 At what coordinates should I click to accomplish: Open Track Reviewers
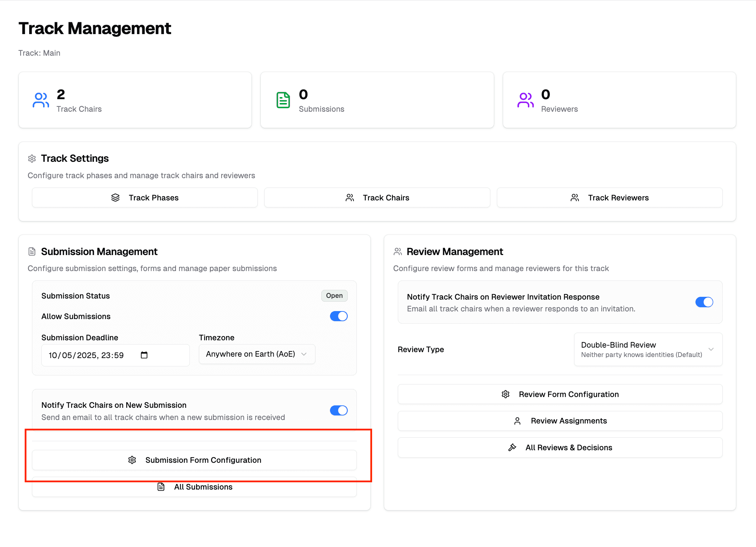(x=609, y=197)
